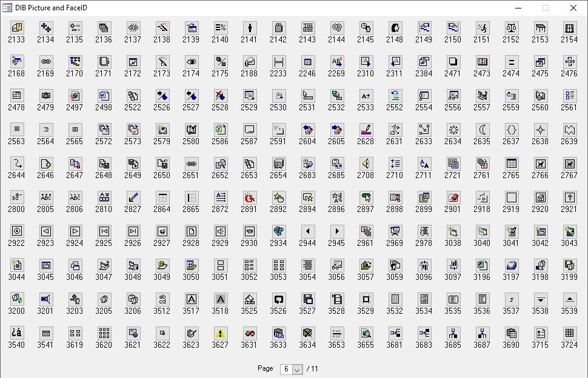Image resolution: width=588 pixels, height=378 pixels.
Task: Select the 3x3 grid icon 3620
Action: 104,333
